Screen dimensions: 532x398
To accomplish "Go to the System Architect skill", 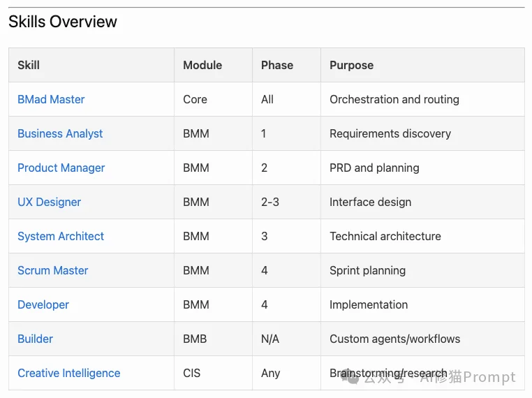I will tap(61, 236).
